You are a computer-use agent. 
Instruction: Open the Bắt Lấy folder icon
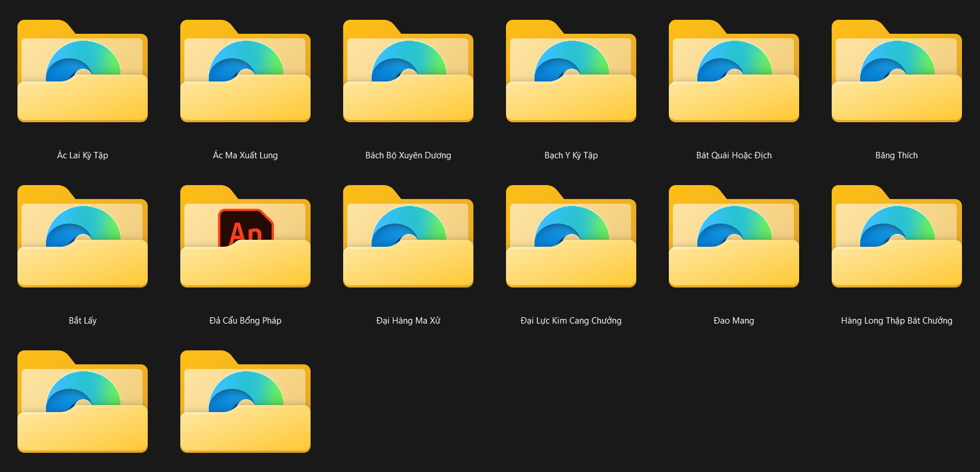[83, 237]
